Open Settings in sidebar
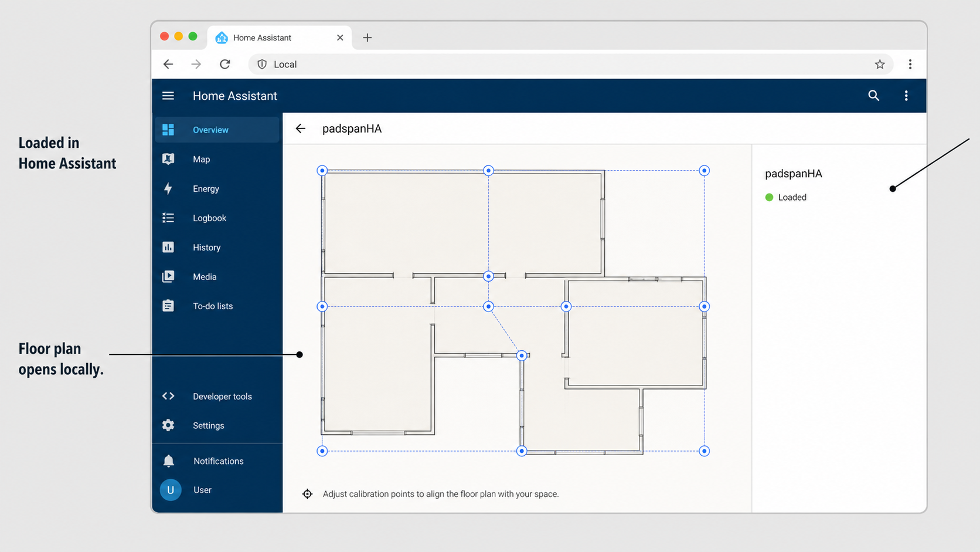Screen dimensions: 980x552 click(x=217, y=425)
